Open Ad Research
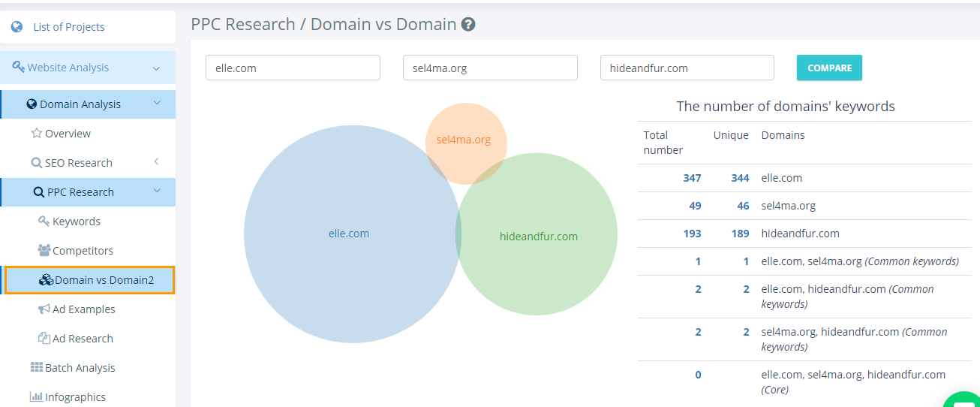980x407 pixels. point(83,339)
